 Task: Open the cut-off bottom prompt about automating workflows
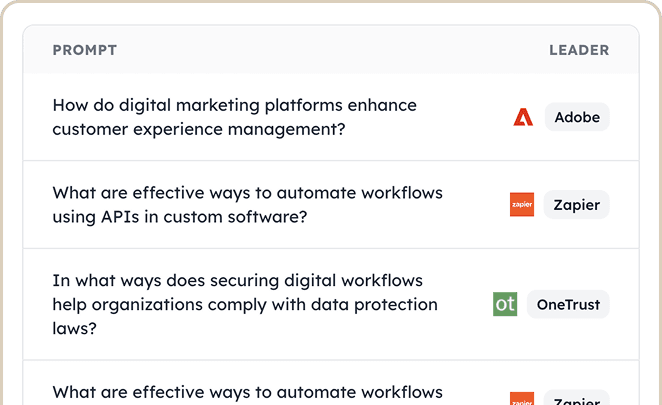click(x=247, y=391)
